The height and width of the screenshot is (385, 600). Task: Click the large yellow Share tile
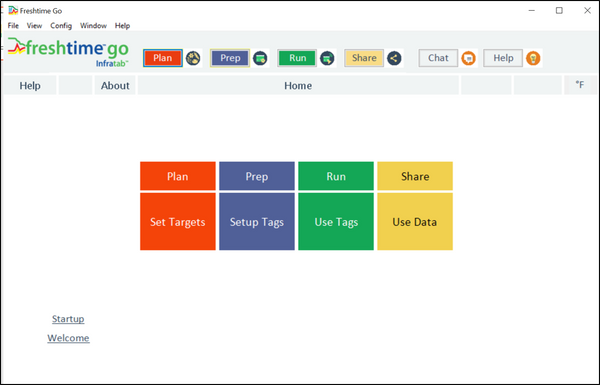[x=415, y=176]
